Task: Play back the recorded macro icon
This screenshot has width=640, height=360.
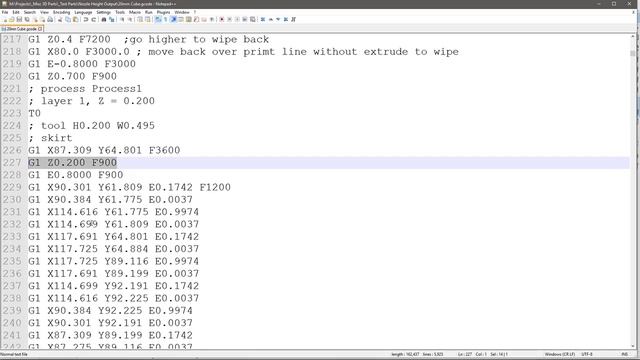Action: 237,20
